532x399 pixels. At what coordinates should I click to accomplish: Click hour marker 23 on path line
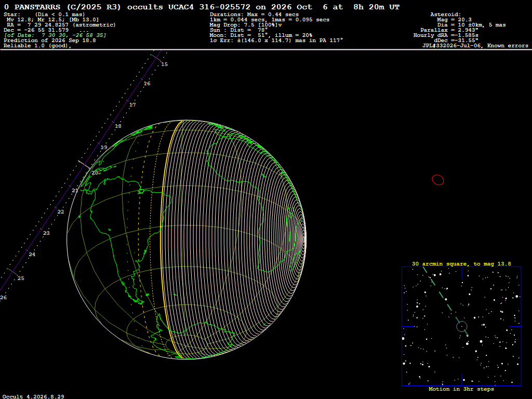46,233
